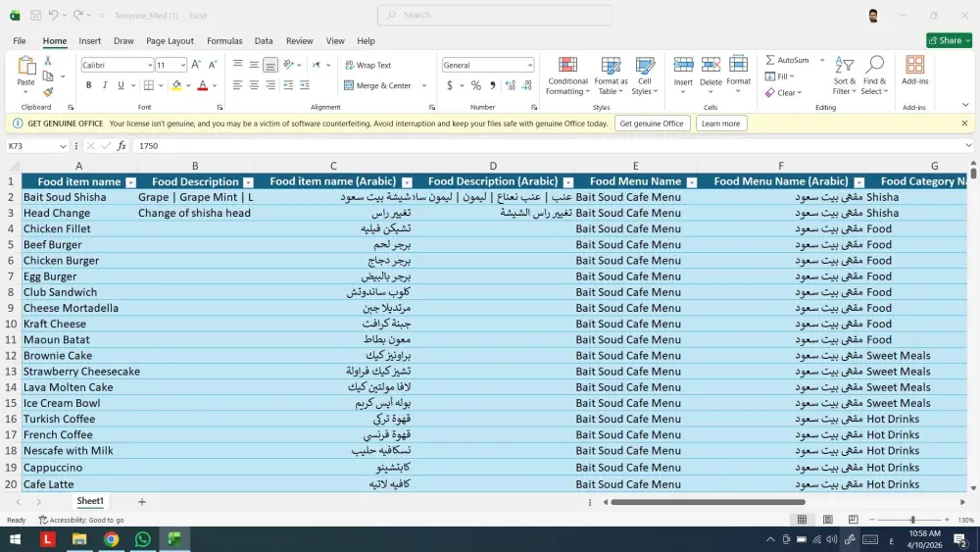Screen dimensions: 980x552
Task: Click the Get genuine Office button
Action: (652, 124)
